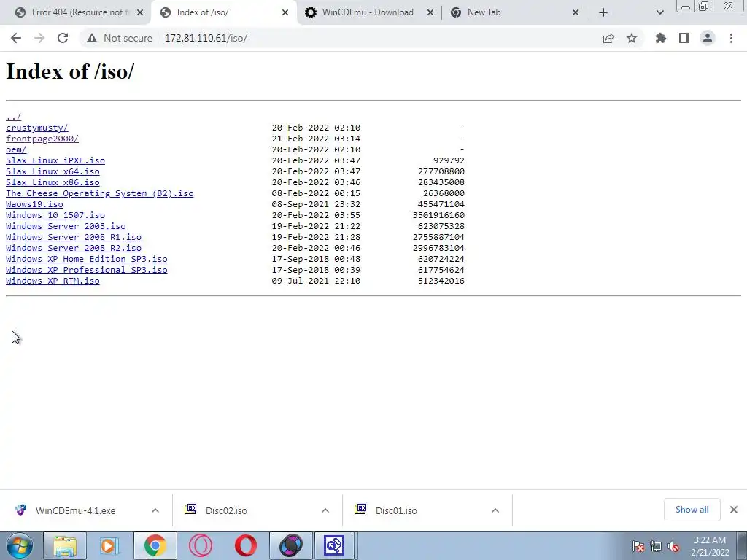Click the Not secure warning icon

point(92,38)
